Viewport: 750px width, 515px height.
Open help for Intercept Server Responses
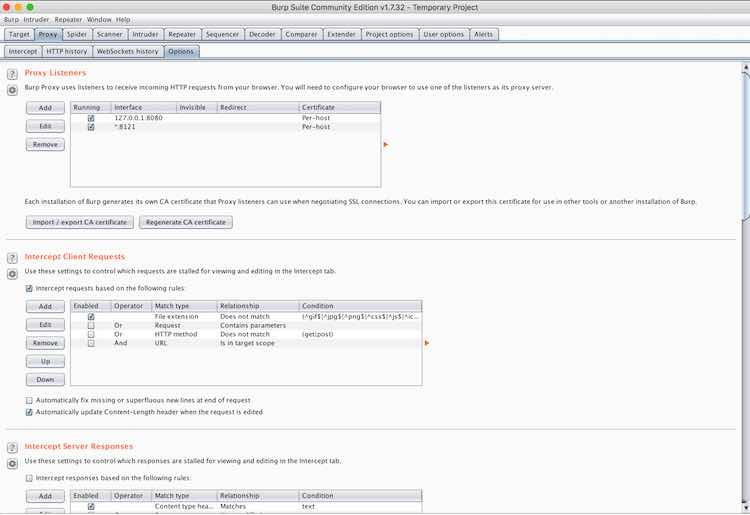click(x=12, y=448)
